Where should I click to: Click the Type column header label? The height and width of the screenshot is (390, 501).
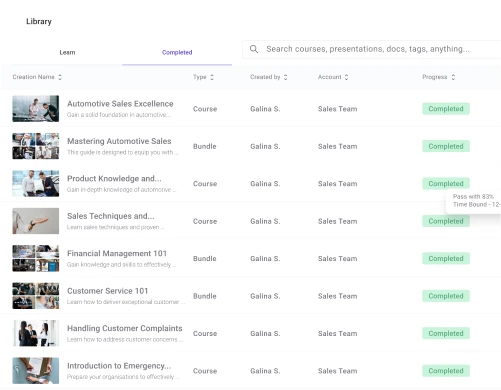tap(200, 77)
